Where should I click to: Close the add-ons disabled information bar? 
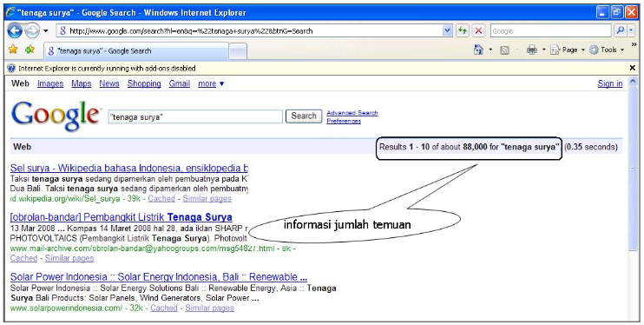[633, 68]
